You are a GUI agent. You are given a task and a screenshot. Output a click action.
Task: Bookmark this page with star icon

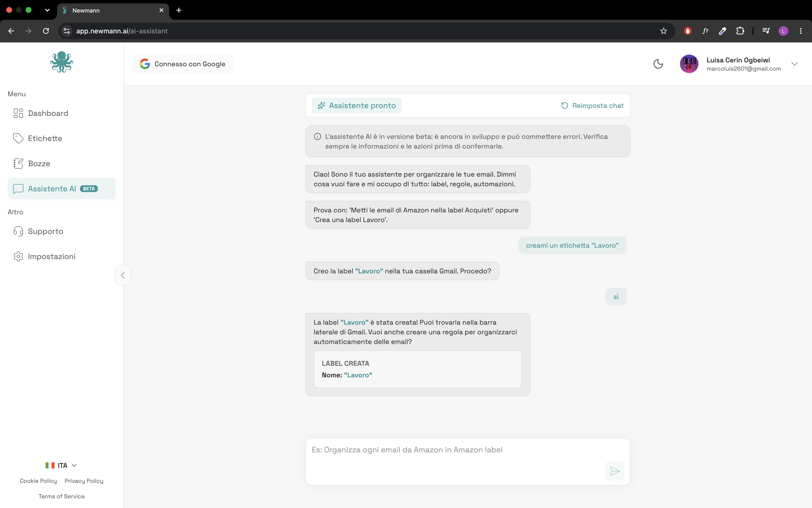[x=663, y=31]
